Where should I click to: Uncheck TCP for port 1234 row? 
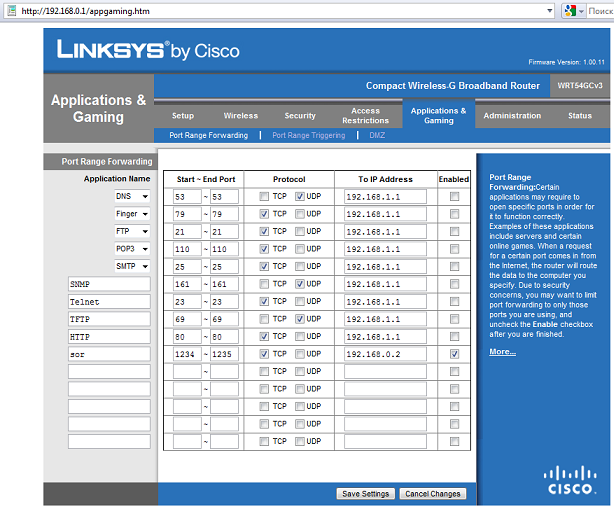point(264,354)
